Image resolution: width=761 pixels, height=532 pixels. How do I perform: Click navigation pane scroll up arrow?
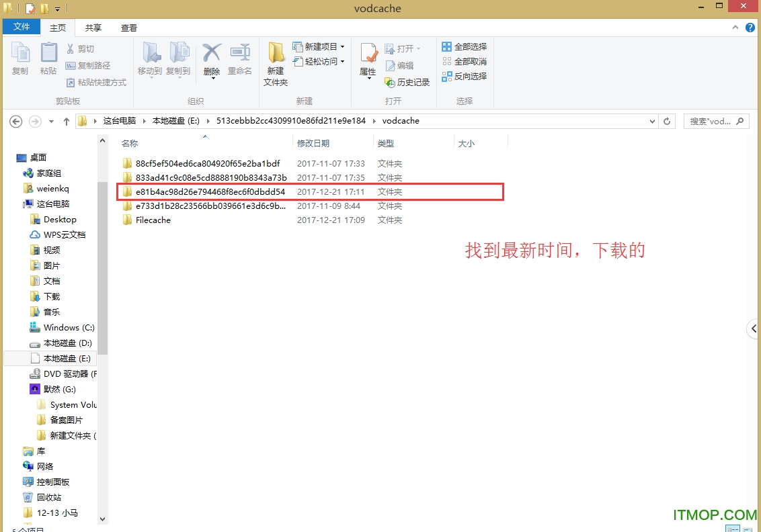pos(102,140)
